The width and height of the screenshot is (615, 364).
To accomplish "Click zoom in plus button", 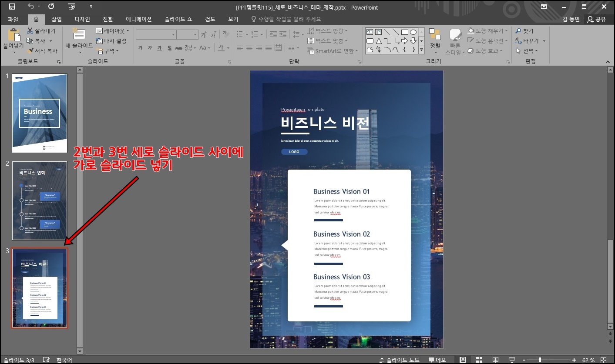I will 574,360.
